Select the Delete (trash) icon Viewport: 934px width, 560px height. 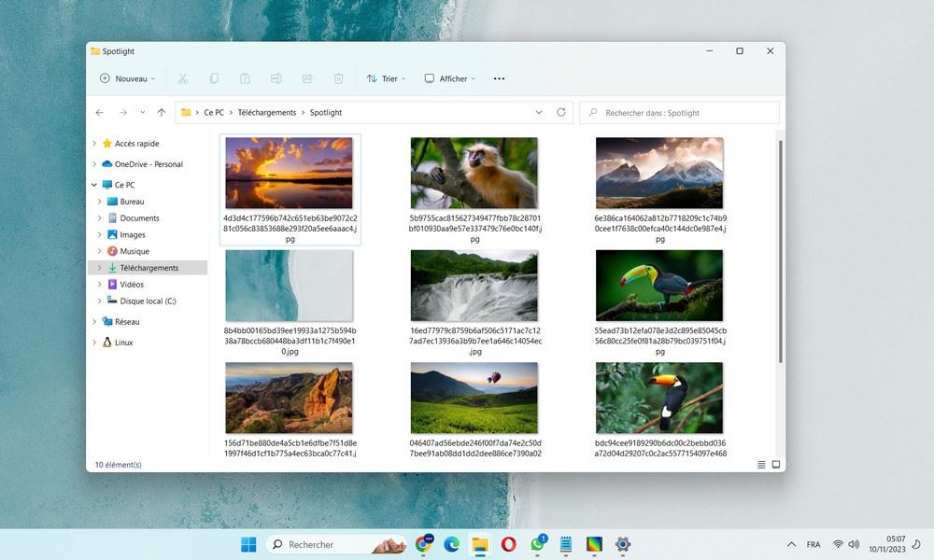coord(338,78)
